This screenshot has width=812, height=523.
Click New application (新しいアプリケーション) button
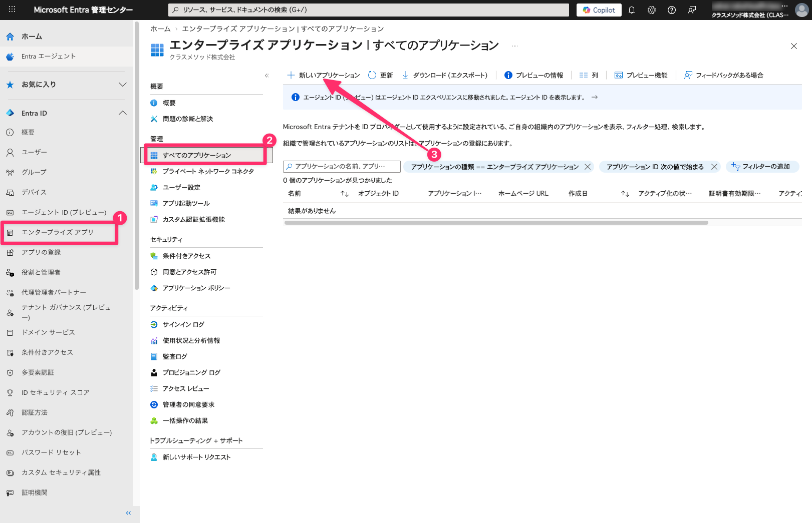[324, 75]
